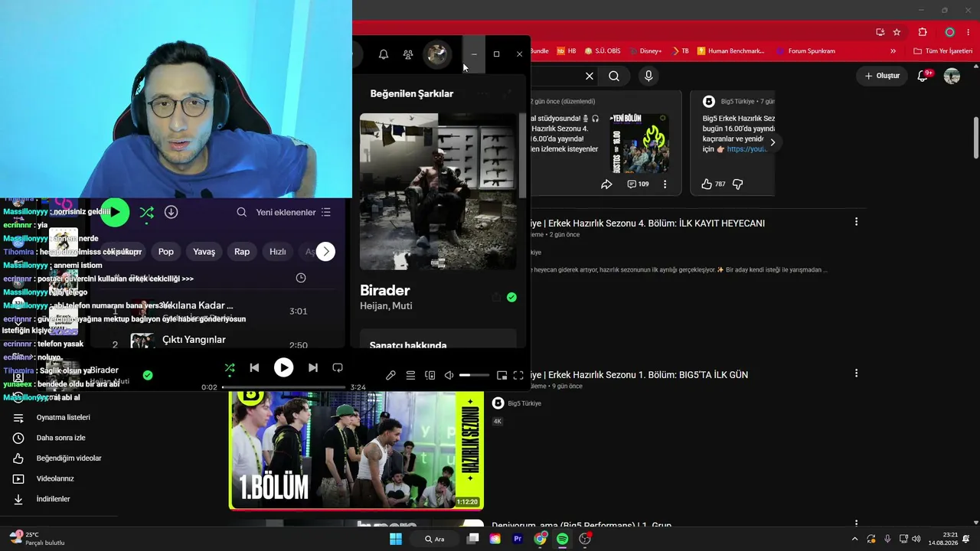Image resolution: width=980 pixels, height=551 pixels.
Task: Open YouTube notifications bell
Action: tap(923, 76)
